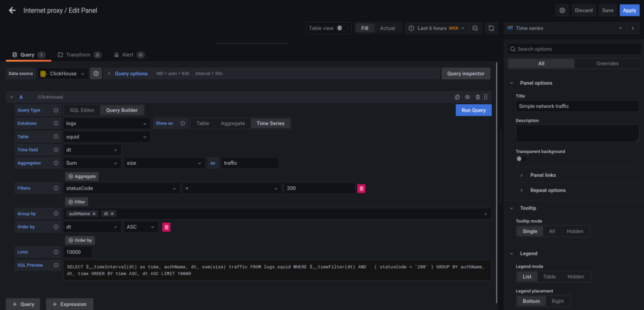Select Actual display mode

pyautogui.click(x=387, y=28)
